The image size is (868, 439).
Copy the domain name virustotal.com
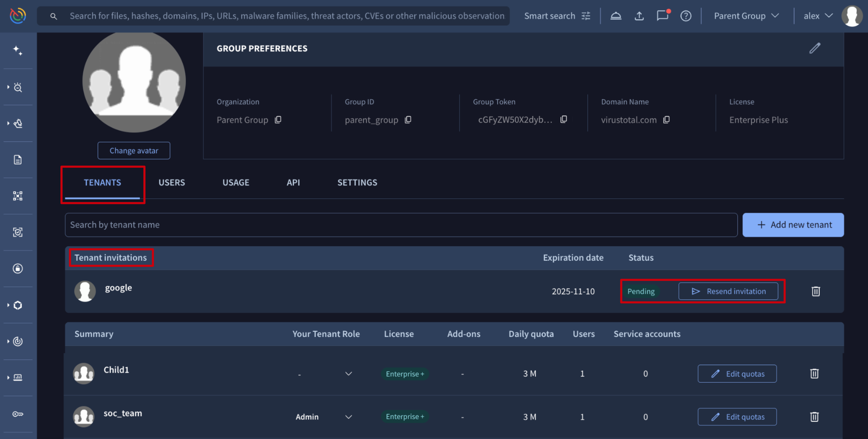click(666, 120)
